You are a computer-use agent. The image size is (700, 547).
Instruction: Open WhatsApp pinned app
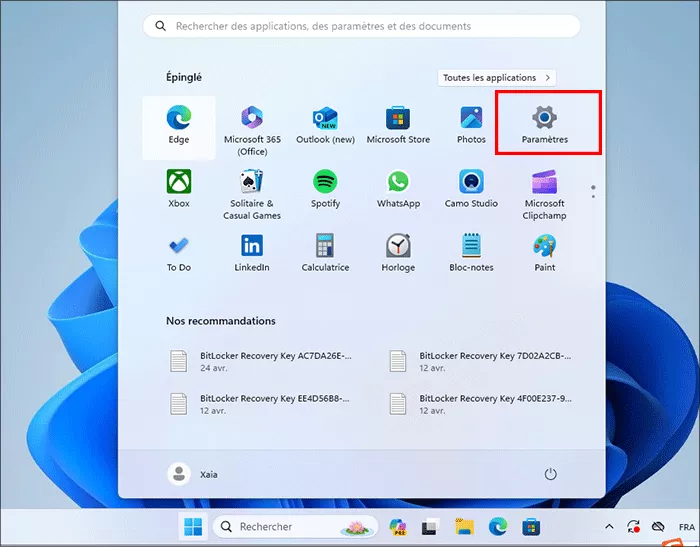point(398,188)
